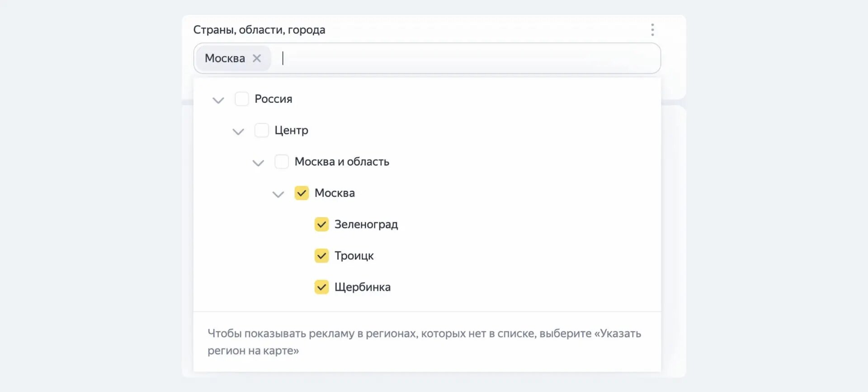Check the Центр checkbox
Screen dimensions: 868x392
coord(262,131)
